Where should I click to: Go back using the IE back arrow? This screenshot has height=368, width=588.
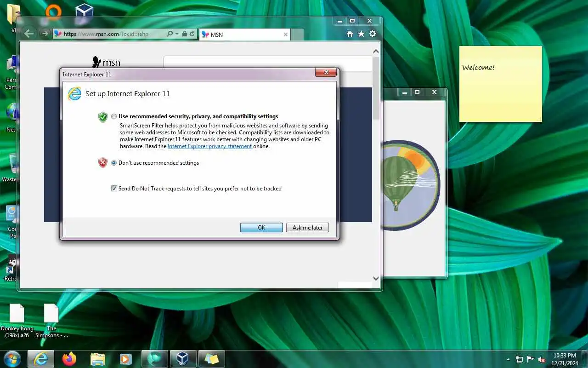tap(29, 34)
